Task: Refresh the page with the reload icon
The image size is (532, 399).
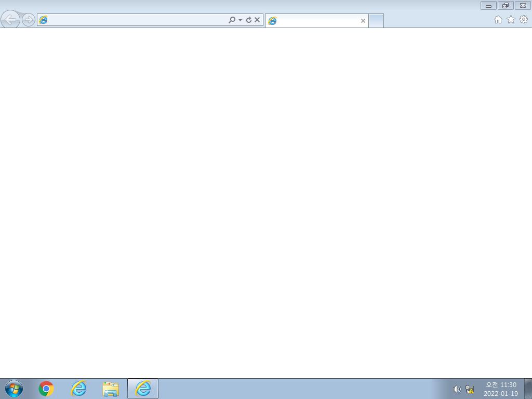Action: coord(249,20)
